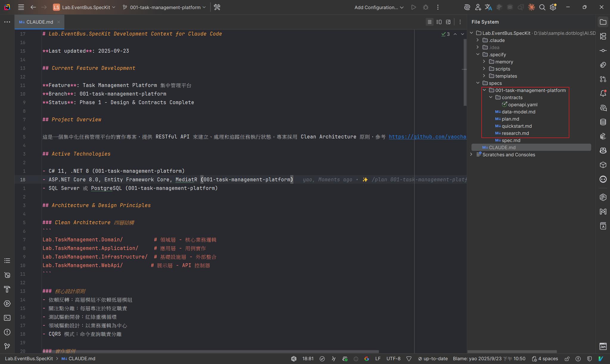Open more run actions menu

tap(438, 7)
